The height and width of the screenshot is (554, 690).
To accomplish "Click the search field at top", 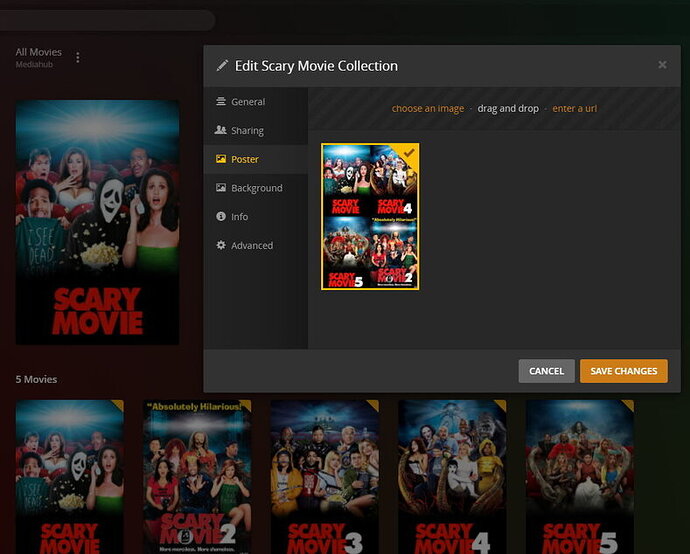I will 106,21.
